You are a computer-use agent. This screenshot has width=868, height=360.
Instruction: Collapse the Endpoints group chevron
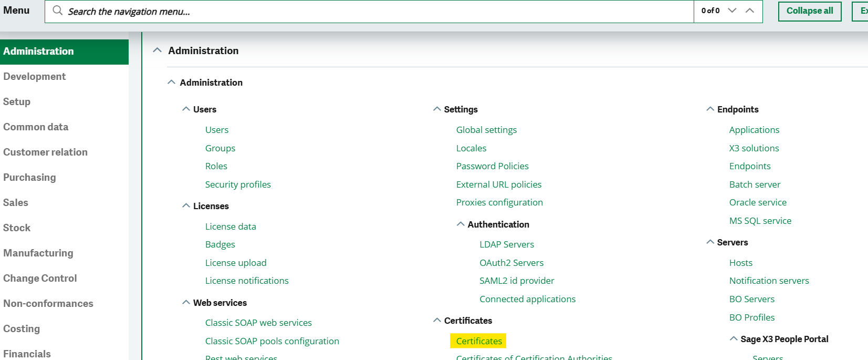(710, 109)
